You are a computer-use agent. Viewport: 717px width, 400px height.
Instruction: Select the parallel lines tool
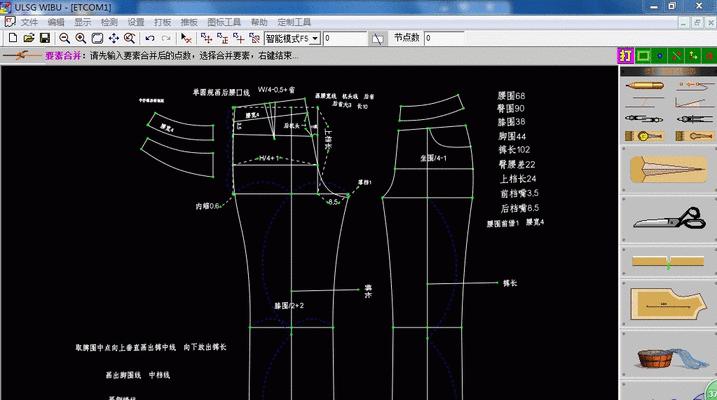(644, 102)
